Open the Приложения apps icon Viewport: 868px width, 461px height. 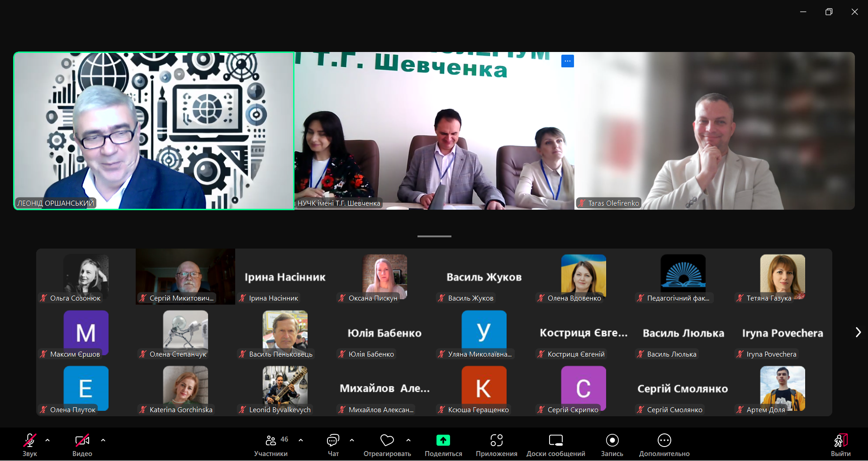[496, 441]
